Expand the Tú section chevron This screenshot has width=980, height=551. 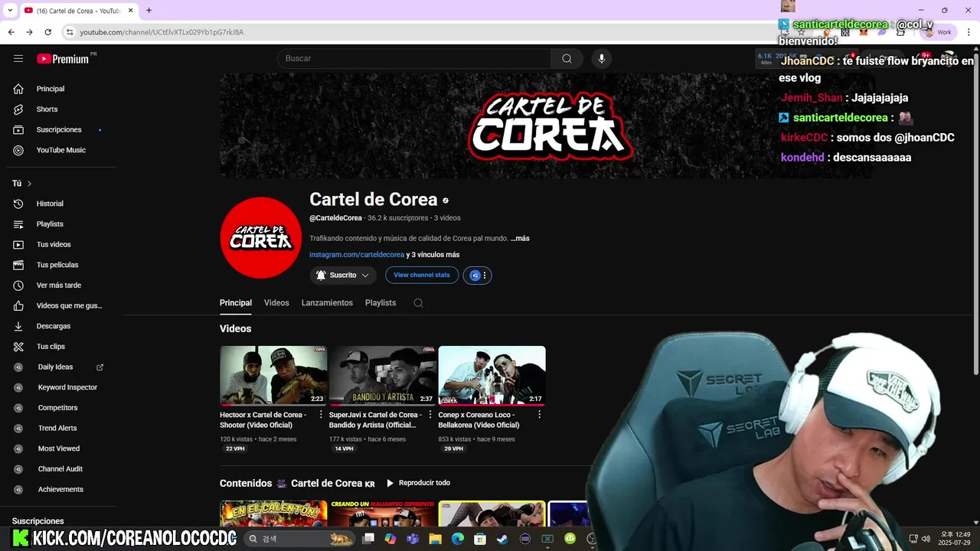point(30,184)
